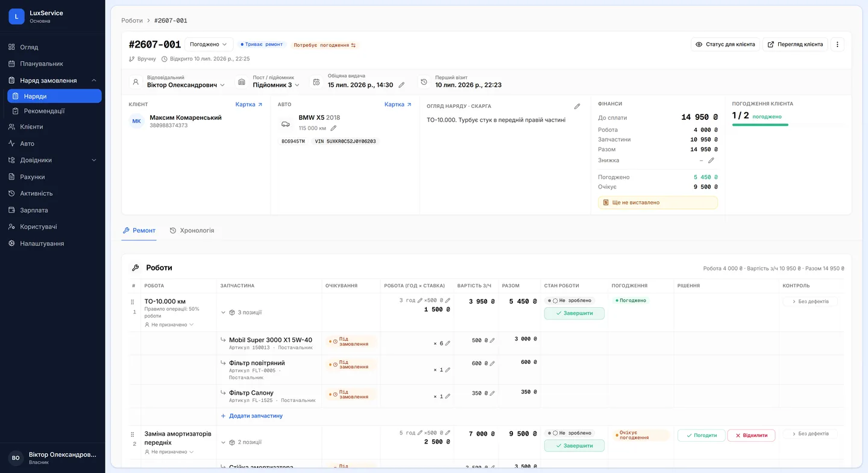
Task: Open Статус для клієнта
Action: point(725,45)
